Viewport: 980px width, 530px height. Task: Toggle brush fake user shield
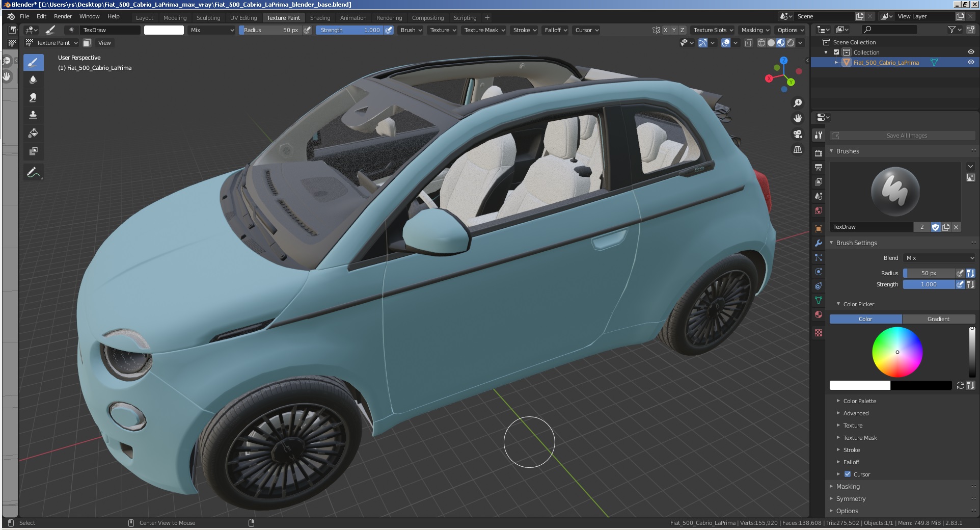(936, 227)
